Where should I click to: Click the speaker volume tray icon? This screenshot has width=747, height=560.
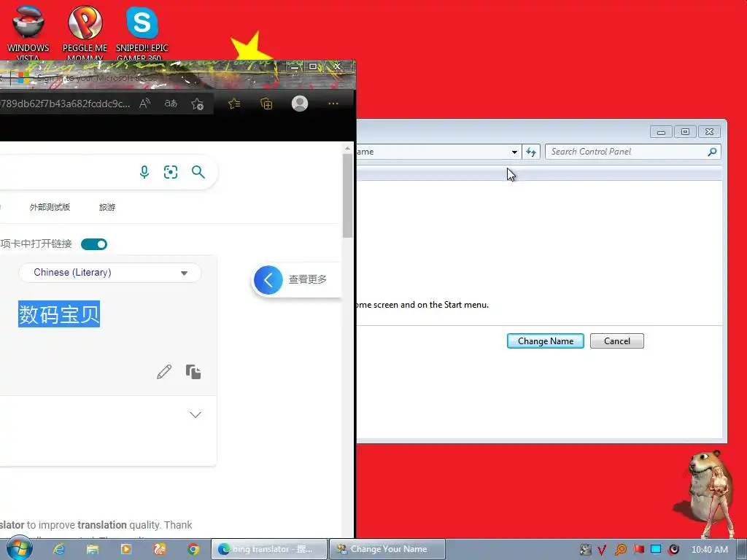pyautogui.click(x=673, y=549)
